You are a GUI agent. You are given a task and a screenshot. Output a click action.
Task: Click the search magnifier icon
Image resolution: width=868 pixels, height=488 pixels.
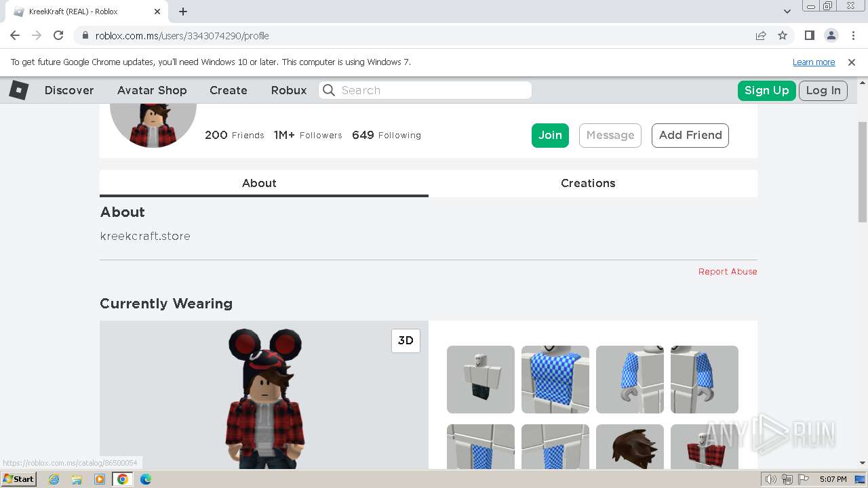coord(329,90)
